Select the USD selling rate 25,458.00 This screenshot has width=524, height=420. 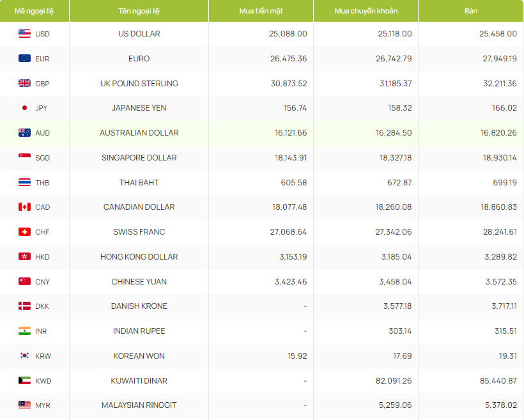[x=498, y=34]
